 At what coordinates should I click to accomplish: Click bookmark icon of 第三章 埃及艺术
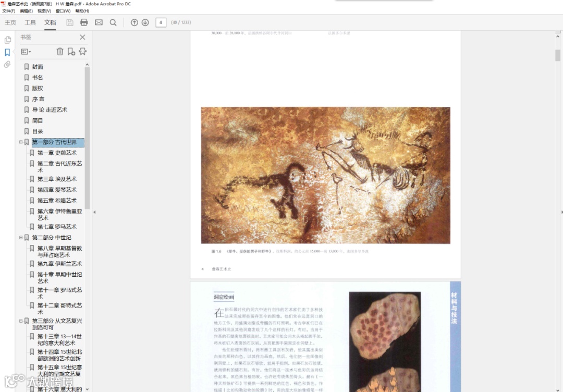(32, 179)
